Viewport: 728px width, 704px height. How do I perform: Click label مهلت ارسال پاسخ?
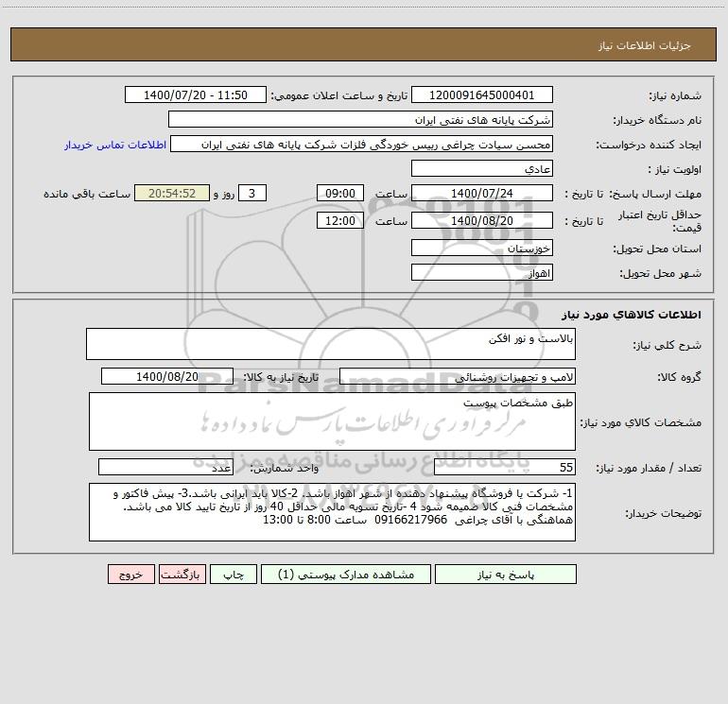[x=655, y=194]
